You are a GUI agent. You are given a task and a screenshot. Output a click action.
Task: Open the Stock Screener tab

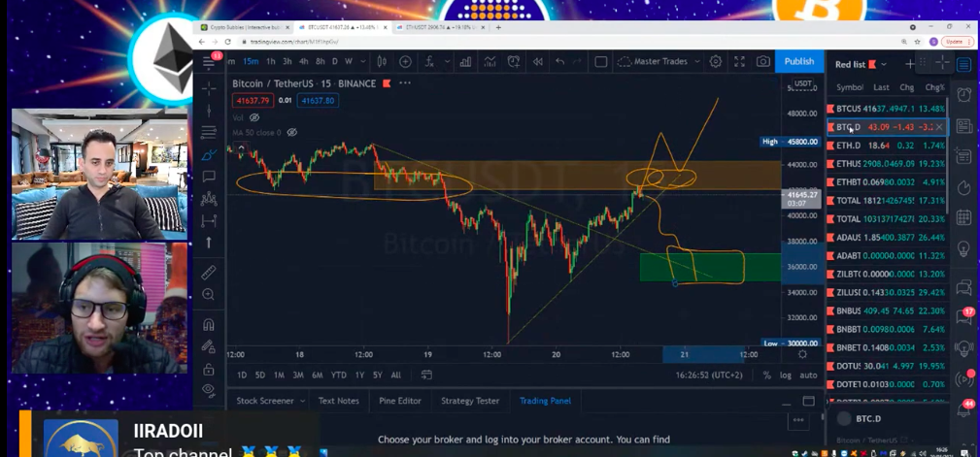click(265, 401)
